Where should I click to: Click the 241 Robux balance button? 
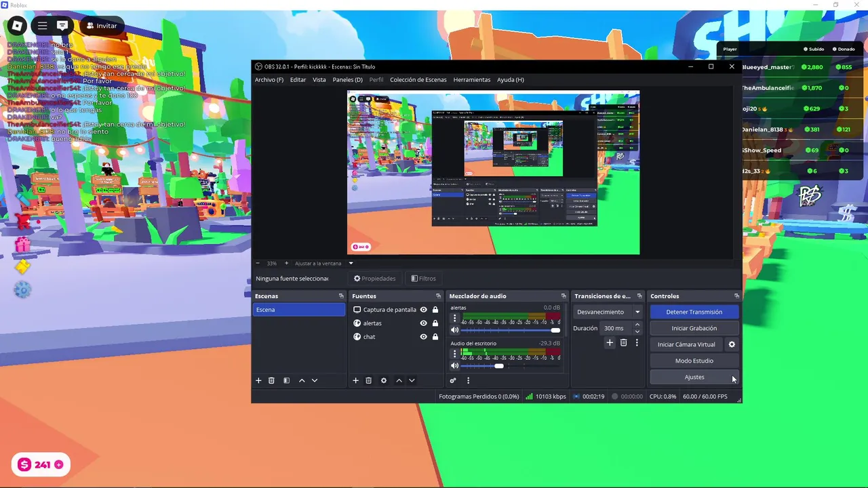[x=41, y=464]
